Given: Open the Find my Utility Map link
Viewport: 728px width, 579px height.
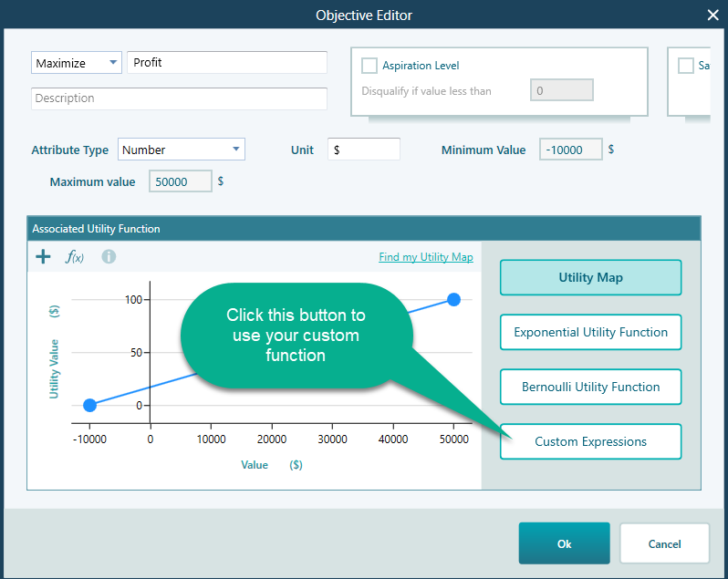Looking at the screenshot, I should click(x=425, y=257).
